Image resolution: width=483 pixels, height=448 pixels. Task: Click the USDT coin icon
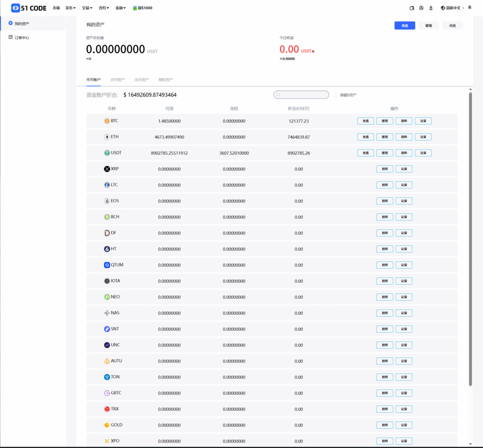pos(107,153)
